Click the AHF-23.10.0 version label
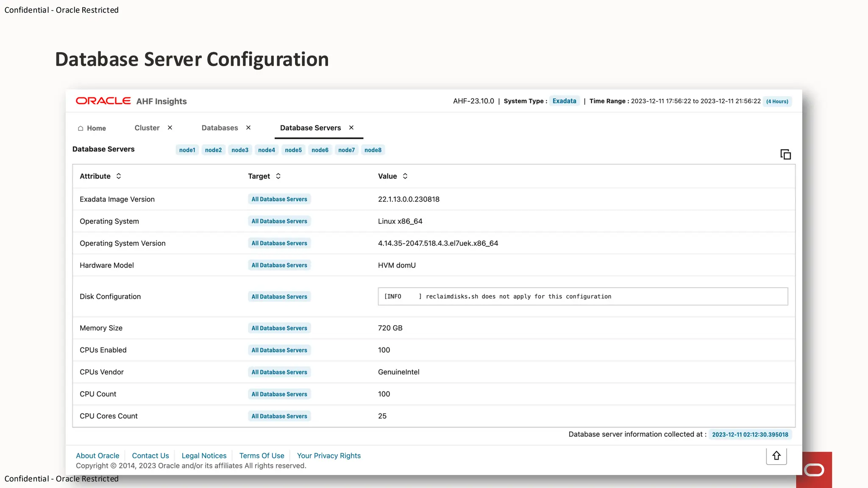 473,101
